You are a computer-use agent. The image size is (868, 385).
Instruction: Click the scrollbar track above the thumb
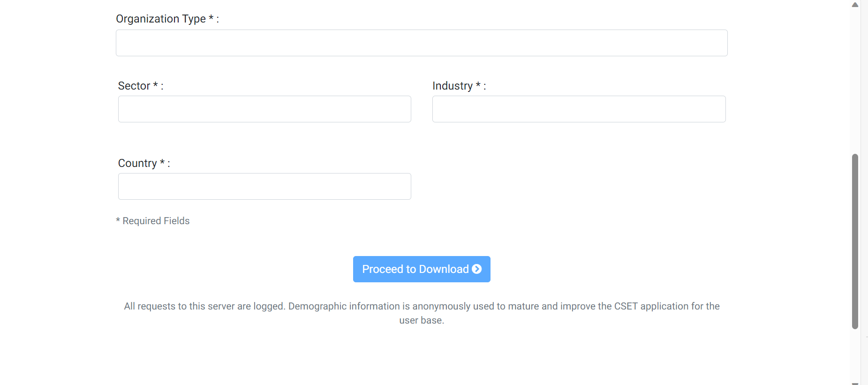(x=855, y=80)
